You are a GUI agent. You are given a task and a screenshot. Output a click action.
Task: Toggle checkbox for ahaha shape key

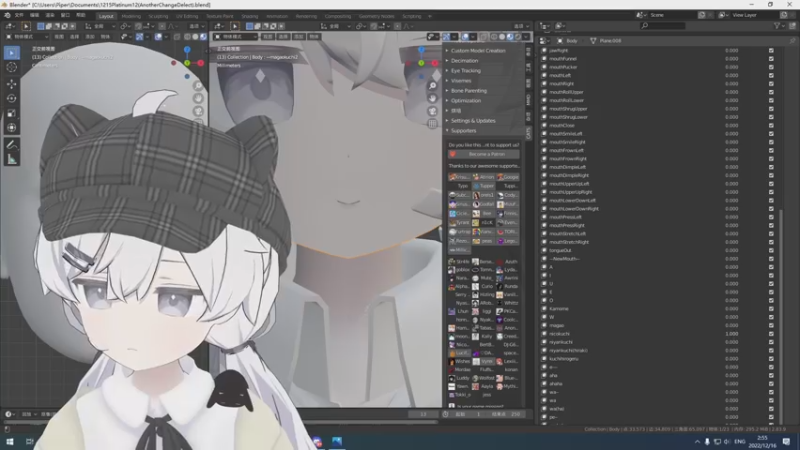tap(771, 384)
